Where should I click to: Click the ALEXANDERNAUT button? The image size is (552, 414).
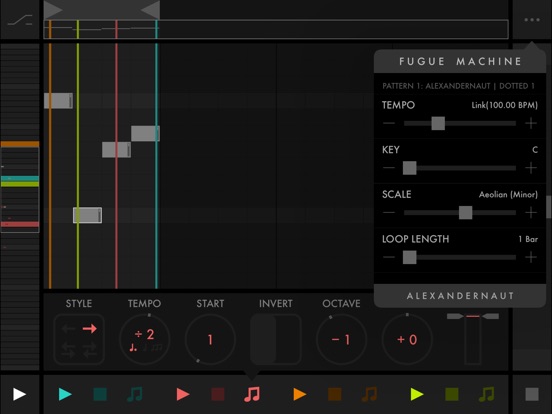460,296
